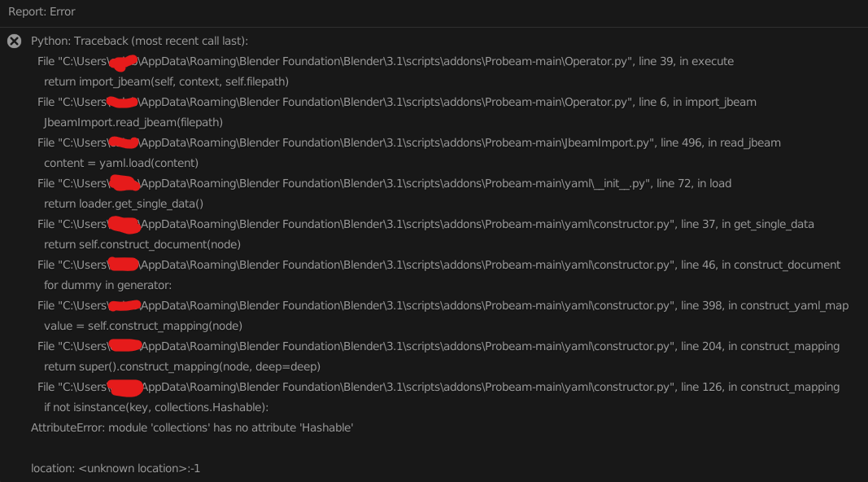Select the AttributeError 'Hashable' message line
This screenshot has height=482, width=868.
pos(192,427)
